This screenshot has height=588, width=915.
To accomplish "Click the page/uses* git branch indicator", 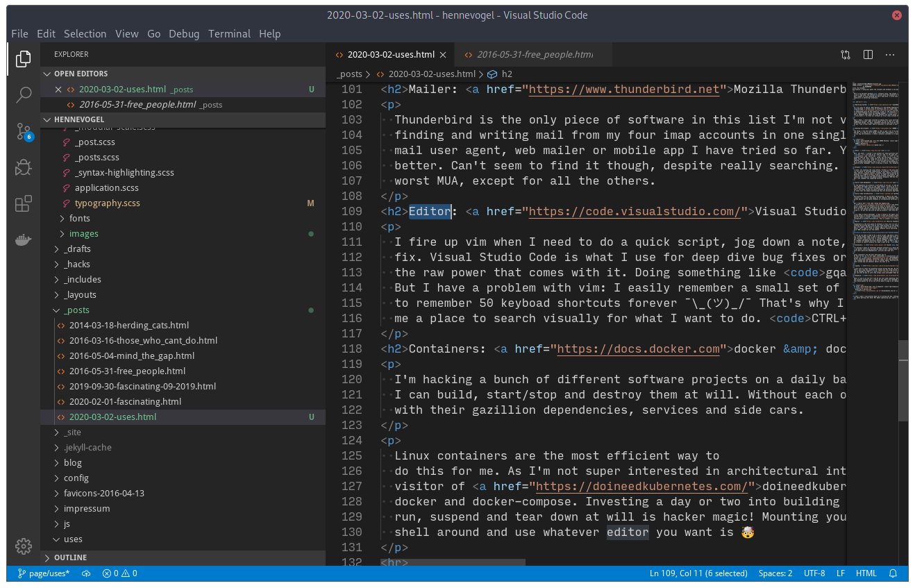I will (x=44, y=573).
